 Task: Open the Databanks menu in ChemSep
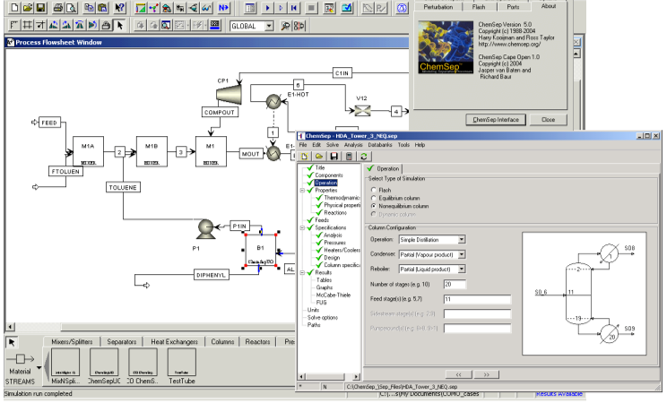tap(380, 145)
